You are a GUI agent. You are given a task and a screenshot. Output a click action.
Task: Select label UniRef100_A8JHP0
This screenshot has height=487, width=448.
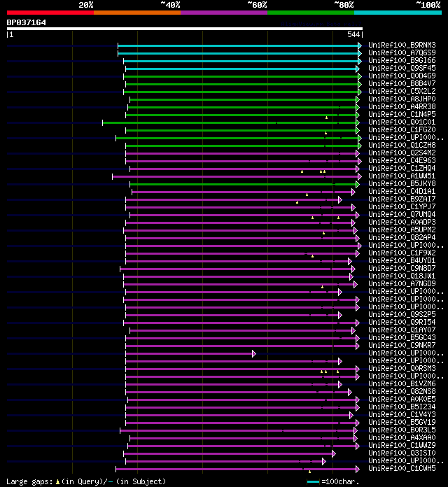[x=402, y=99]
